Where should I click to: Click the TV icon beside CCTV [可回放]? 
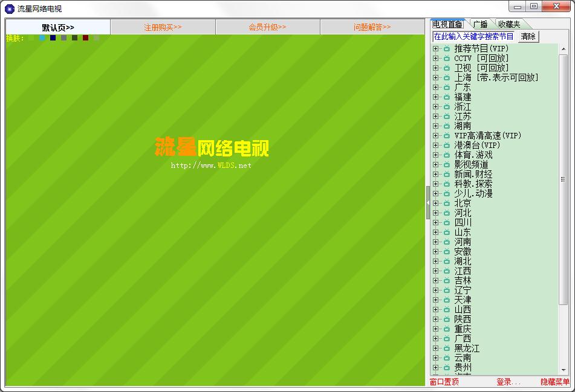coord(447,59)
